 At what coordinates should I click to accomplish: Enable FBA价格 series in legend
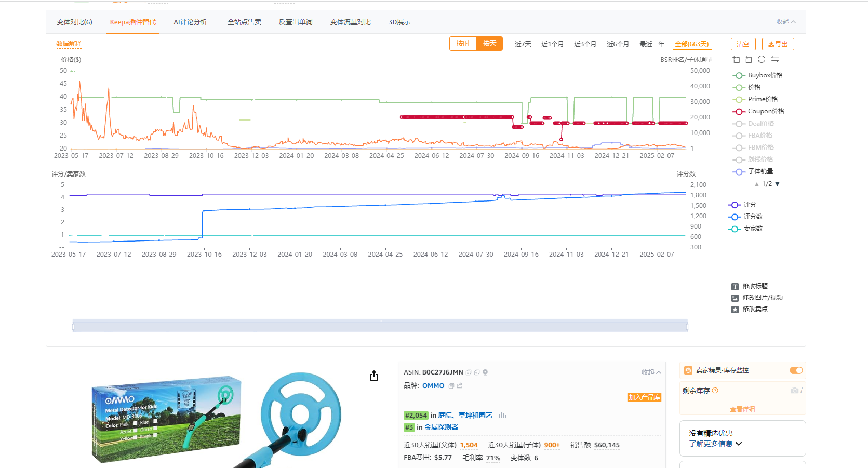pos(753,136)
